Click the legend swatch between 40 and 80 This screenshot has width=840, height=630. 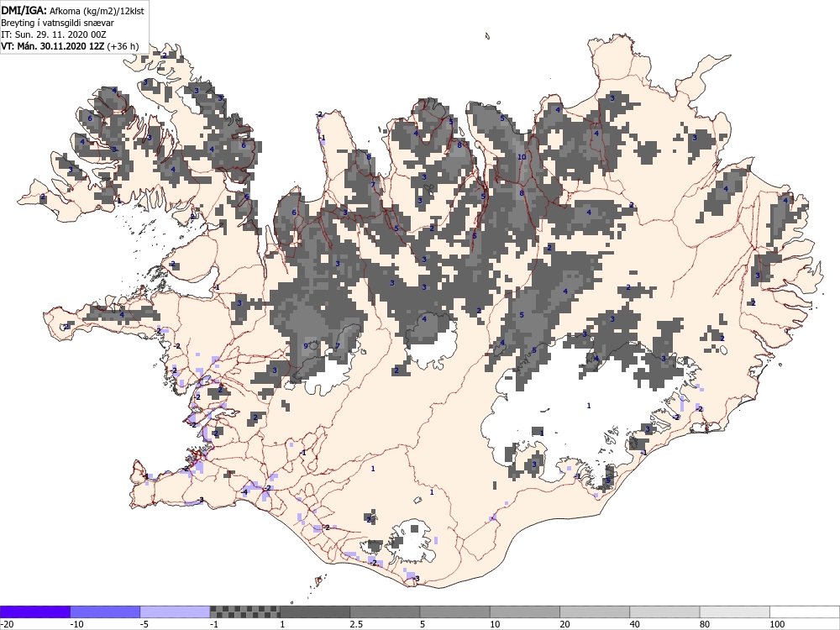click(664, 612)
